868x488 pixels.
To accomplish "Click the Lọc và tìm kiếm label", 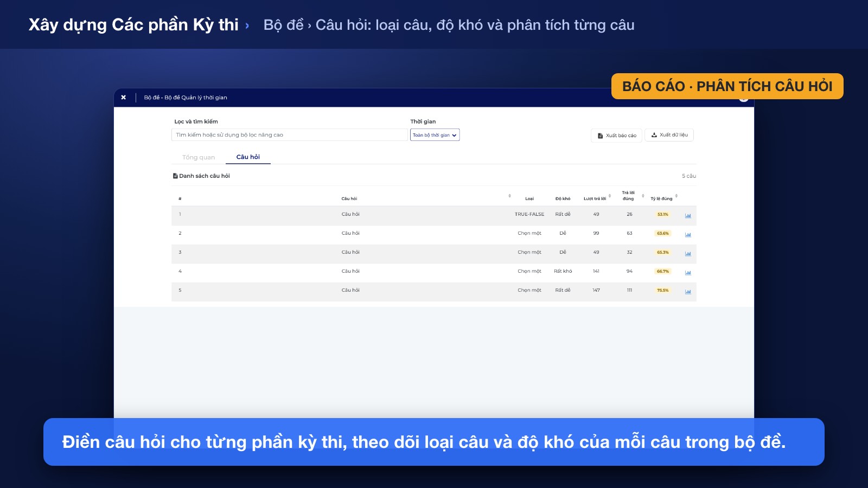I will pyautogui.click(x=196, y=121).
